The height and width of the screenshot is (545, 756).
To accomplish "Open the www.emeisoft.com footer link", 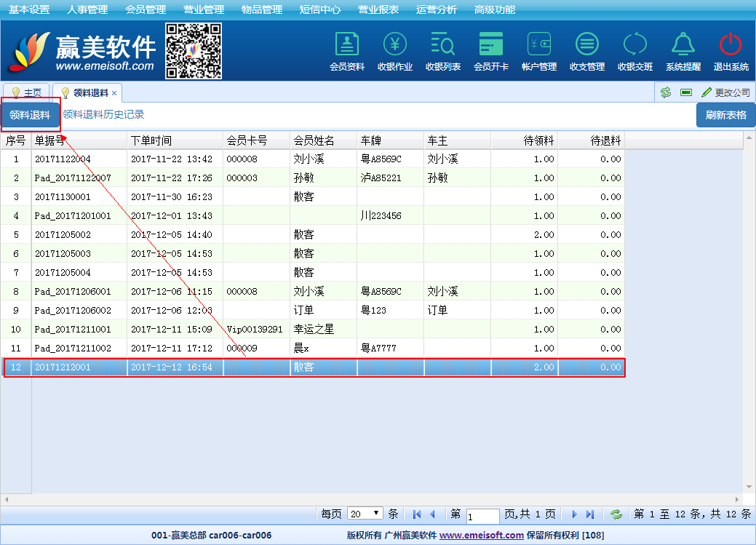I will pyautogui.click(x=481, y=536).
